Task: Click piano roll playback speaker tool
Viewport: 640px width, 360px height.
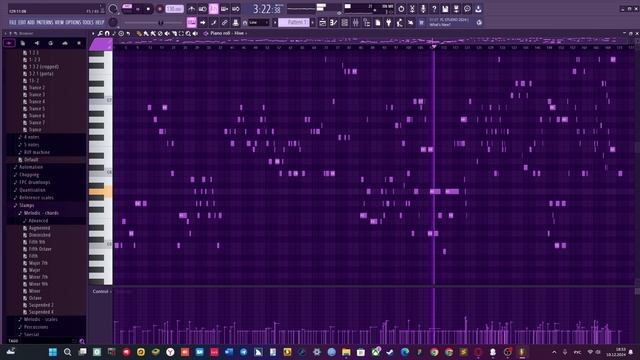Action: pos(195,33)
